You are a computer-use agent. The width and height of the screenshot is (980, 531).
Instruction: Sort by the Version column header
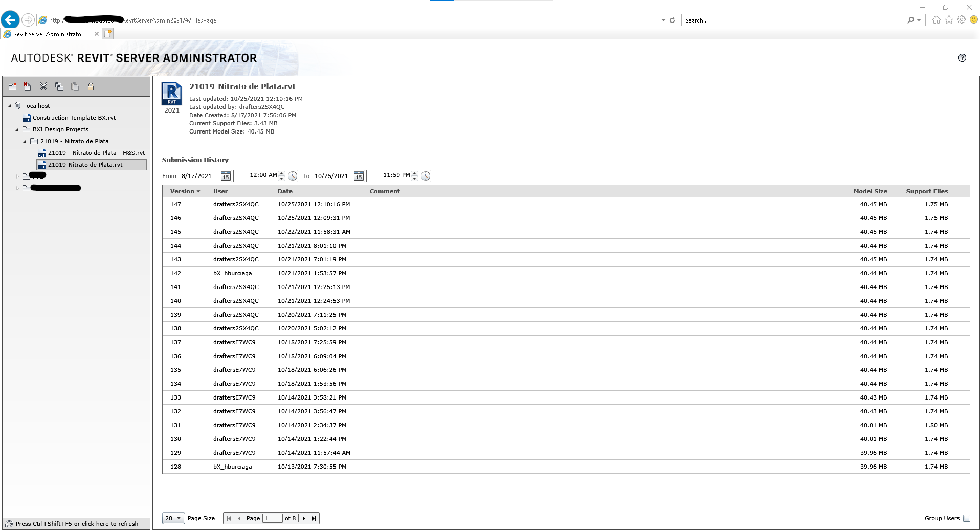click(185, 191)
